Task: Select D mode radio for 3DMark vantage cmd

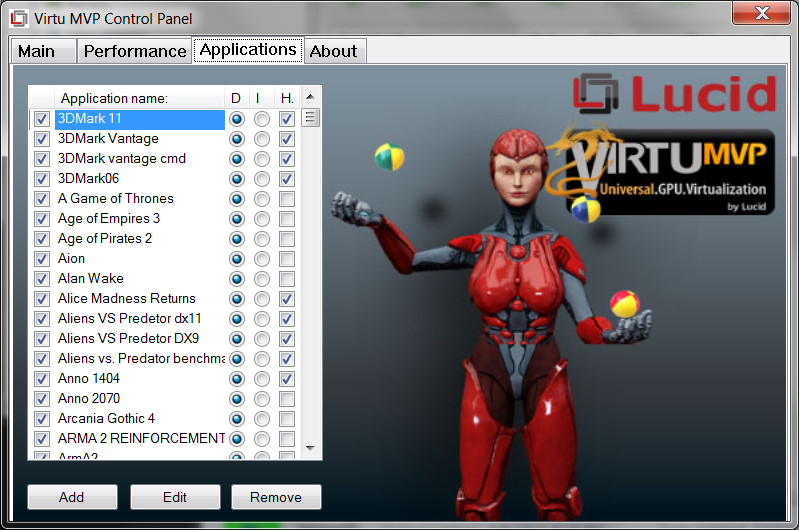Action: tap(237, 159)
